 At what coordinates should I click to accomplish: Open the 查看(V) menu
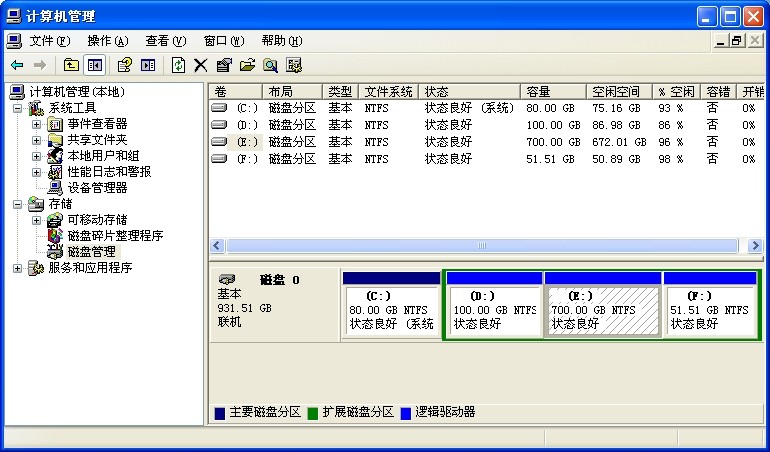pyautogui.click(x=165, y=41)
